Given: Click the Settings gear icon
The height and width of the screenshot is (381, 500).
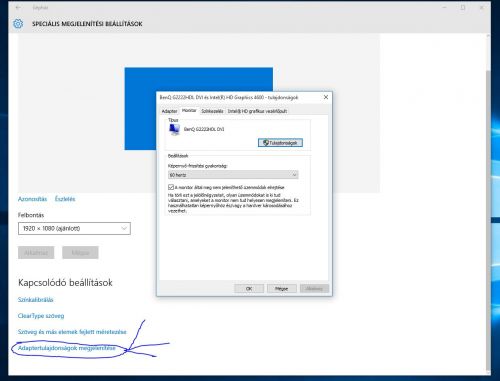Looking at the screenshot, I should 18,24.
